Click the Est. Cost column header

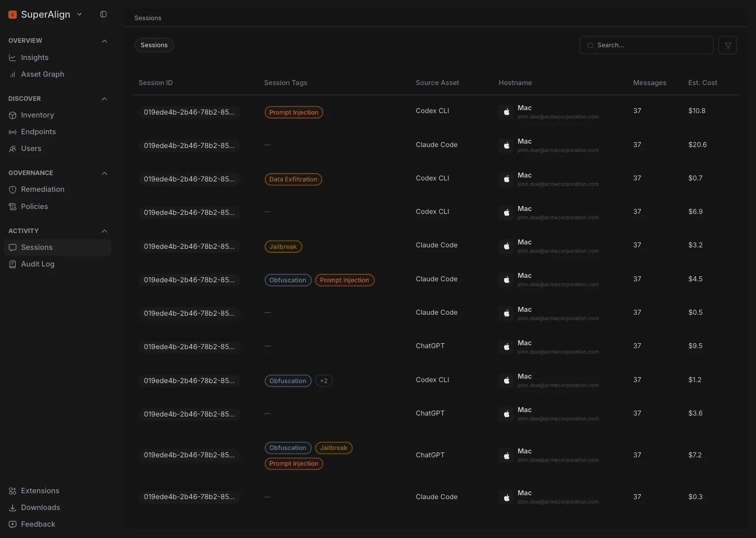click(703, 83)
